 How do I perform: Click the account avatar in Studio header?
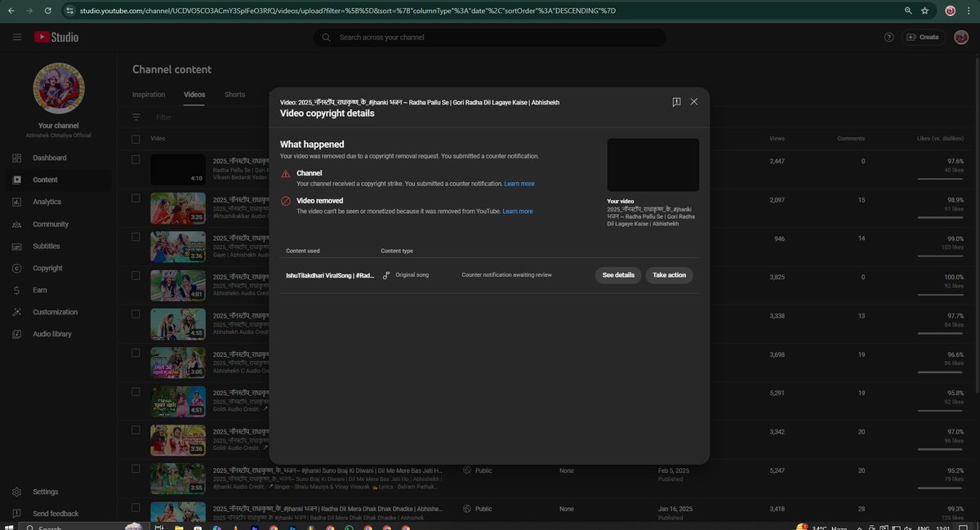coord(961,38)
